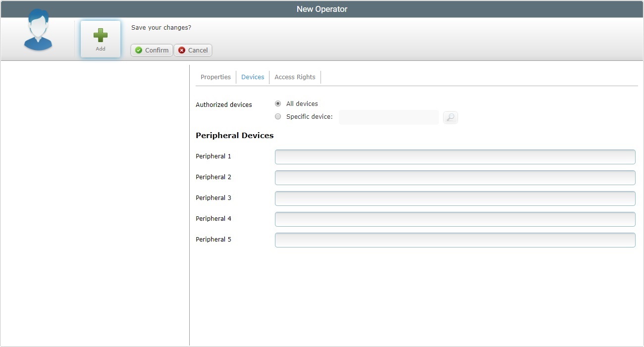Click the New Operator title bar
This screenshot has height=347, width=644.
pos(322,9)
